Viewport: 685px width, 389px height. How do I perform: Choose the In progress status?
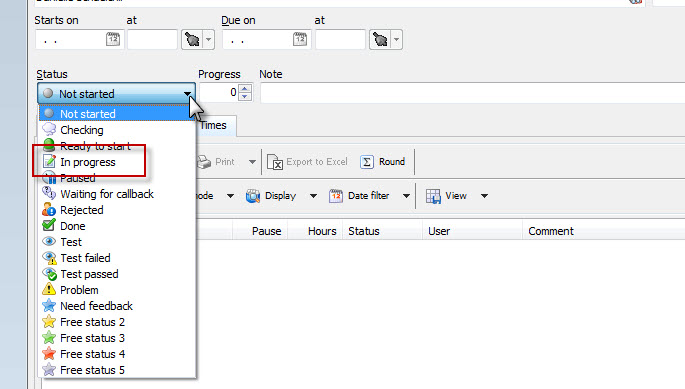click(x=117, y=162)
